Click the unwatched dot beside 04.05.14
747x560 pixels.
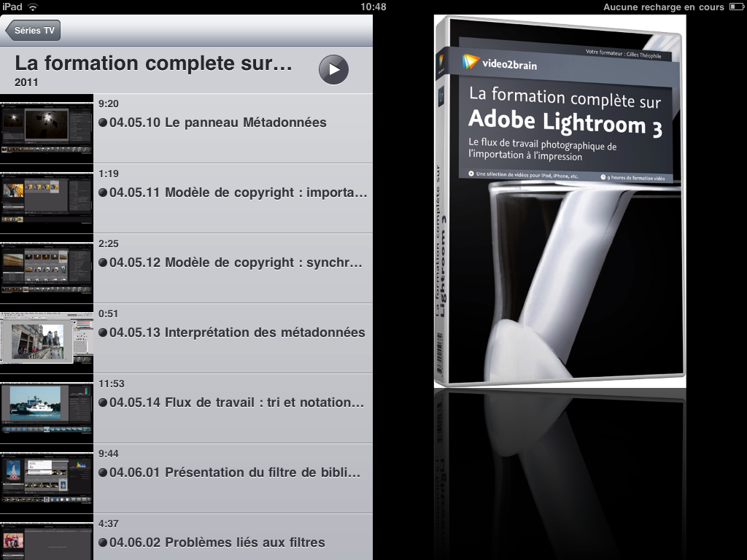tap(102, 402)
